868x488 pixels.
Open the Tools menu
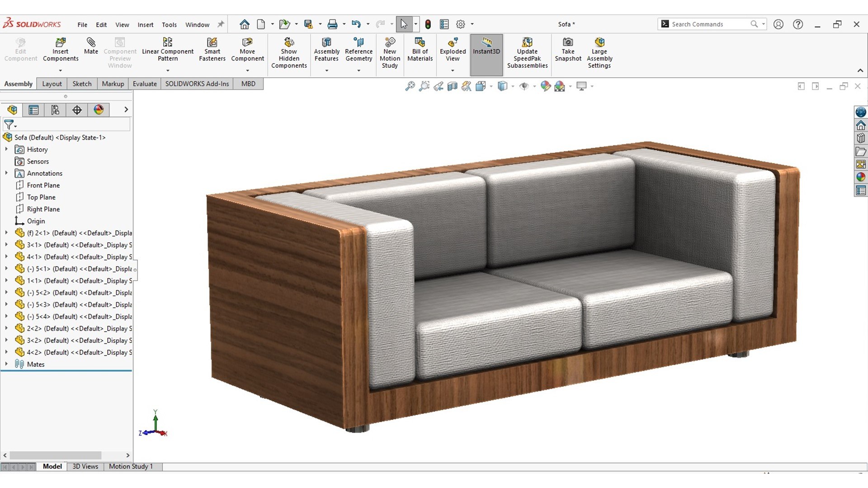click(x=169, y=25)
